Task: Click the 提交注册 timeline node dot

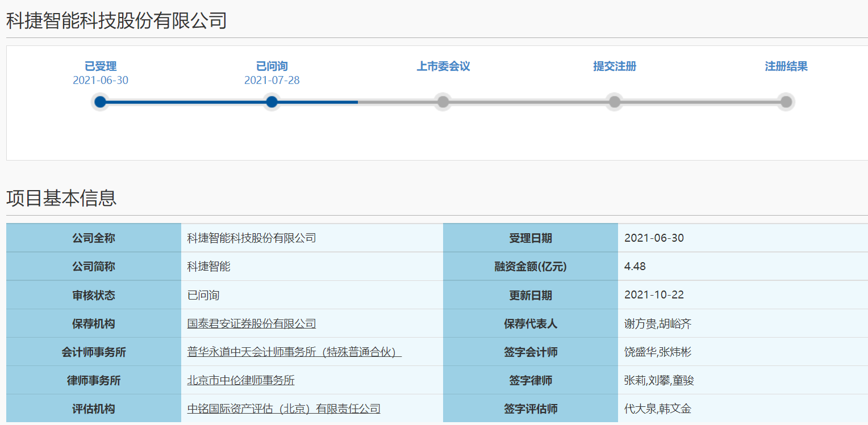Action: [x=615, y=102]
